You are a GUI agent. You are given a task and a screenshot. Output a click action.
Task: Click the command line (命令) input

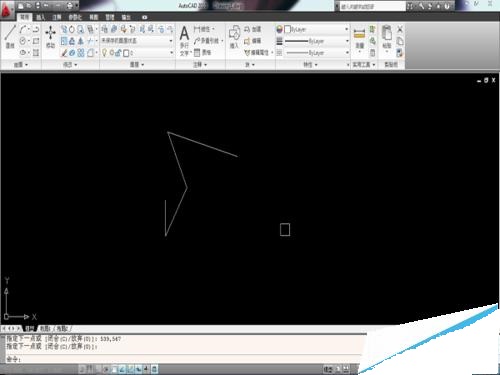click(x=183, y=359)
